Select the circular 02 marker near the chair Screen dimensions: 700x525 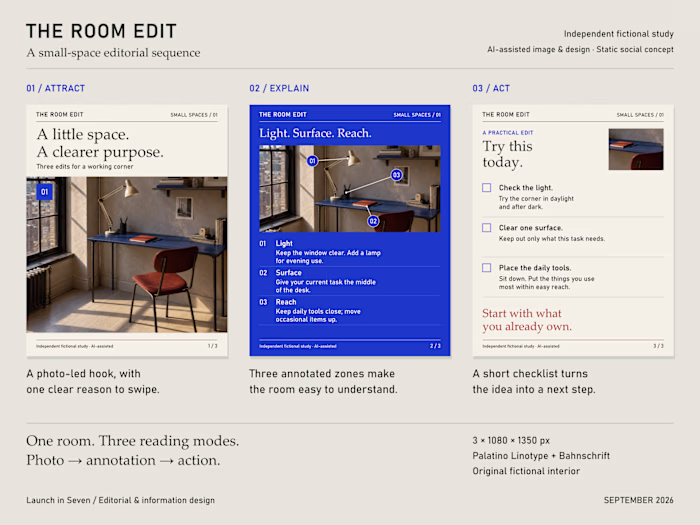[x=373, y=221]
